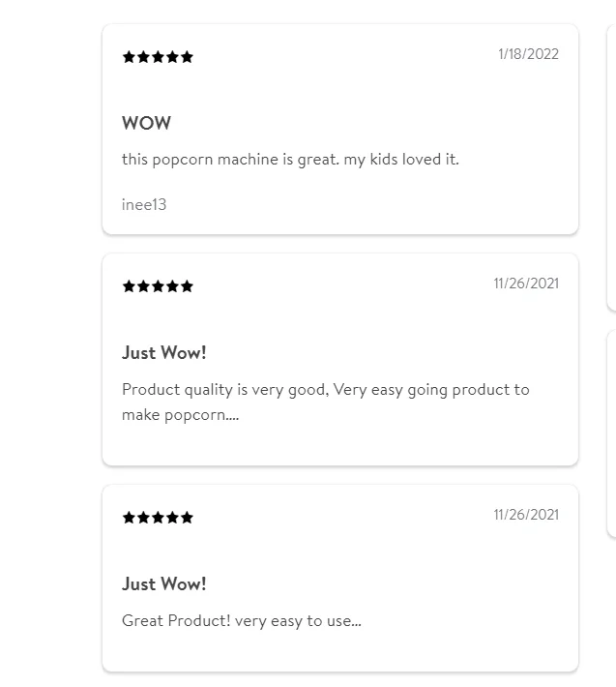Click first star of the "Product quality" review
Screen dimensions: 616x687
tap(129, 286)
